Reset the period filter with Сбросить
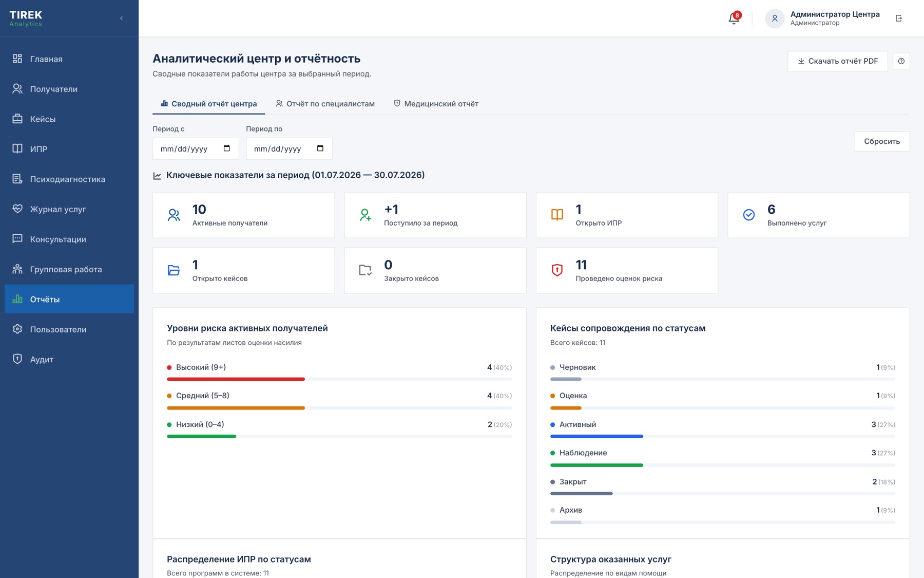The image size is (924, 578). [882, 141]
